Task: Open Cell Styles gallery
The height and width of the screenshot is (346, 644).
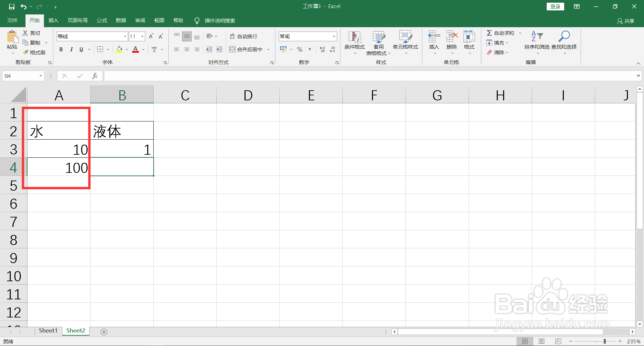Action: click(406, 43)
